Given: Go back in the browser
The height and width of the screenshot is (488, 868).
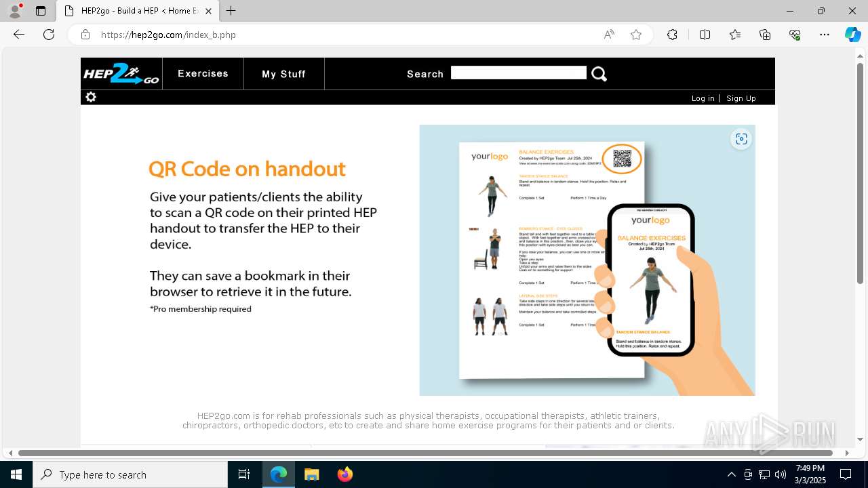Looking at the screenshot, I should click(x=19, y=35).
